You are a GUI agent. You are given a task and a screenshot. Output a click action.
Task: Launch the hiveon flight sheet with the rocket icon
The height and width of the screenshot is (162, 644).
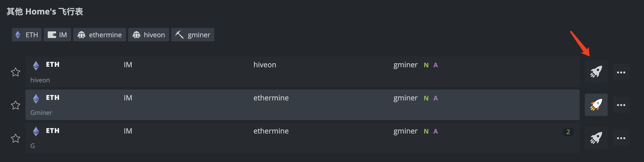click(x=596, y=72)
